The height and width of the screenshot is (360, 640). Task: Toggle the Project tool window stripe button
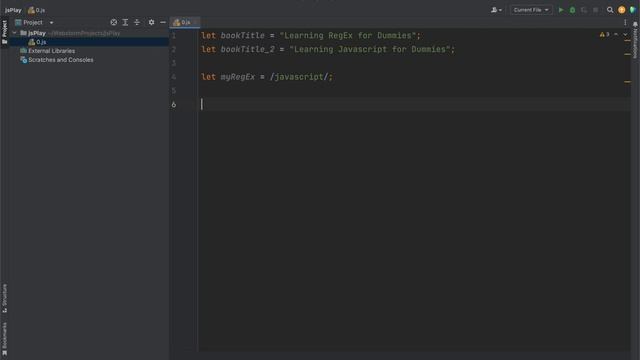[4, 32]
